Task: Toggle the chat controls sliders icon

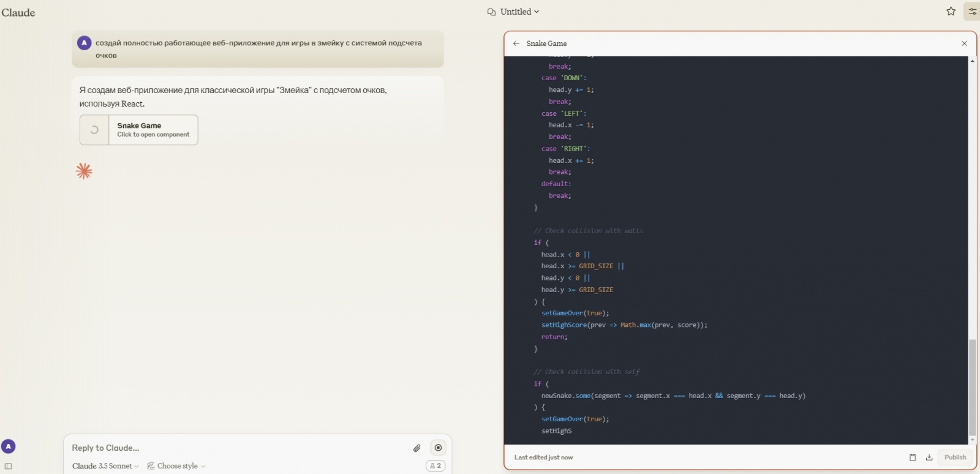Action: tap(972, 12)
